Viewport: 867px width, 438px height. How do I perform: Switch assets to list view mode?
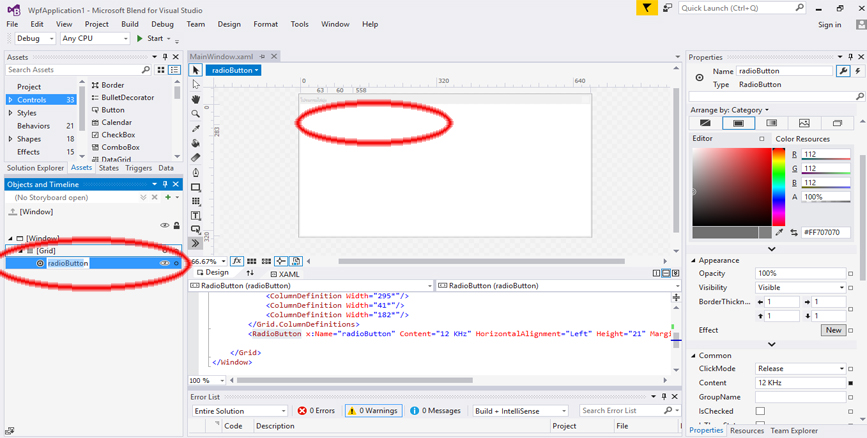coord(174,70)
